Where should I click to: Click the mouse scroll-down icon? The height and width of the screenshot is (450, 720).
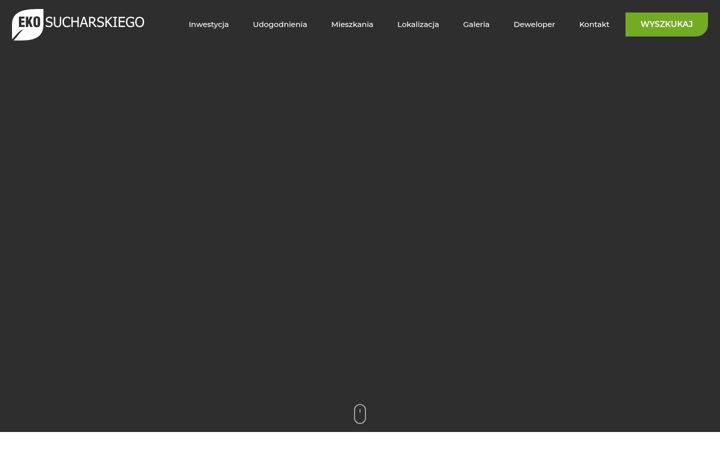click(x=360, y=414)
